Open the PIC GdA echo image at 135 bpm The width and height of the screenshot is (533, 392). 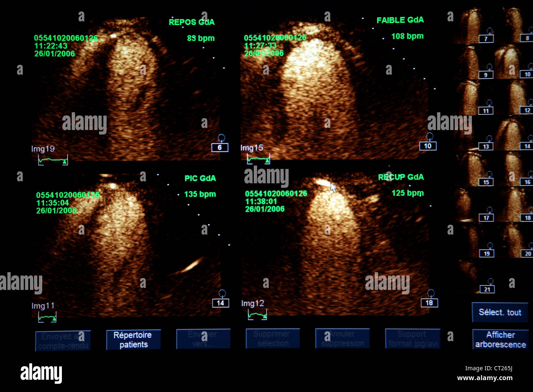pyautogui.click(x=127, y=245)
